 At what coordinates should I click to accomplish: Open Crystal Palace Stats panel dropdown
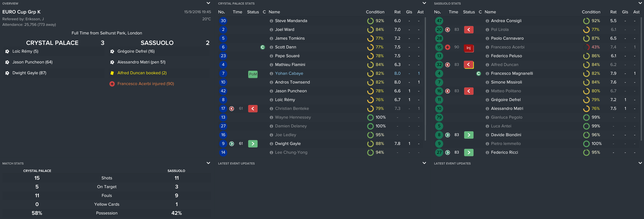[424, 3]
